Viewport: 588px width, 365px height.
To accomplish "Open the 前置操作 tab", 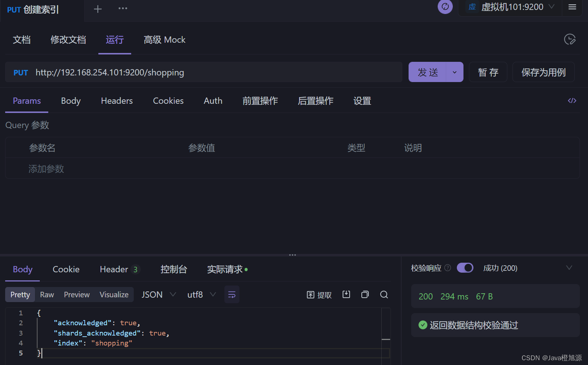I will click(260, 101).
